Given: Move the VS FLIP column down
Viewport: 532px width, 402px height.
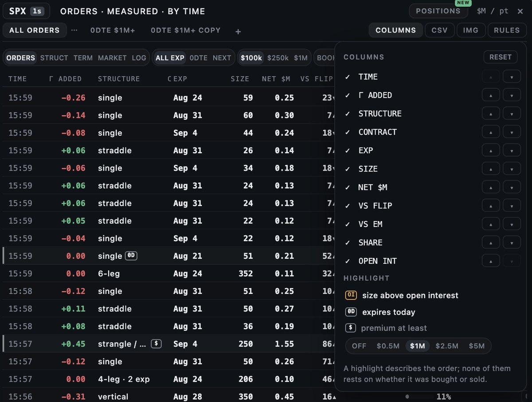Looking at the screenshot, I should pyautogui.click(x=512, y=206).
